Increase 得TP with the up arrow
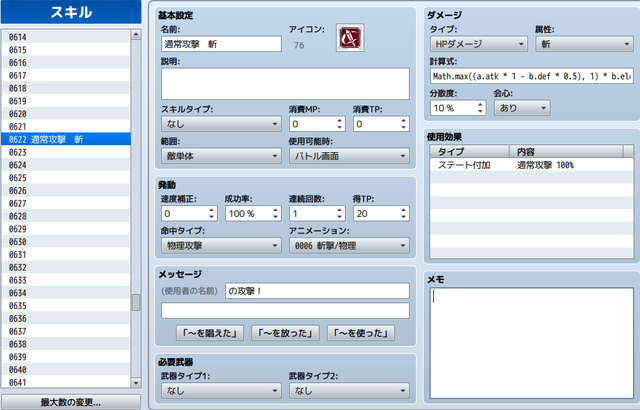 click(404, 211)
